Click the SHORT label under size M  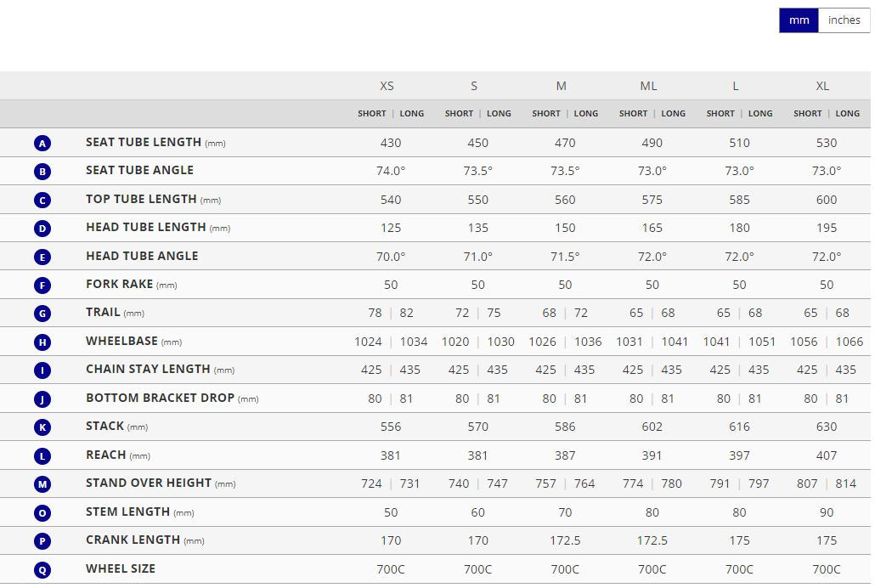tap(546, 114)
